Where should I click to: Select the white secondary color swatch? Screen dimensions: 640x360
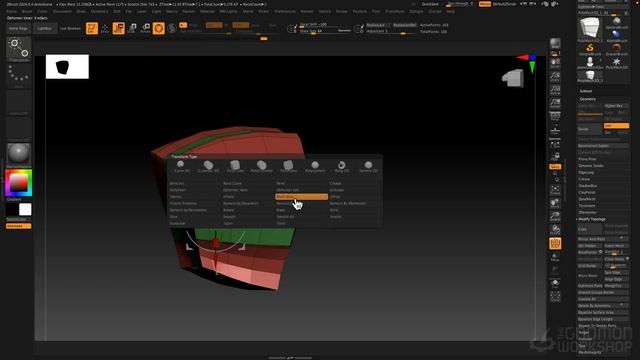coord(25,209)
